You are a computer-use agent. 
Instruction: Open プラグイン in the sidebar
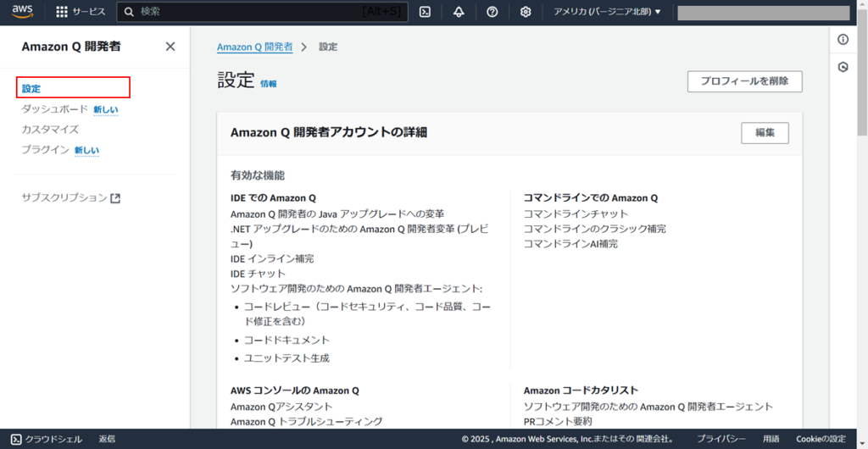[x=46, y=150]
